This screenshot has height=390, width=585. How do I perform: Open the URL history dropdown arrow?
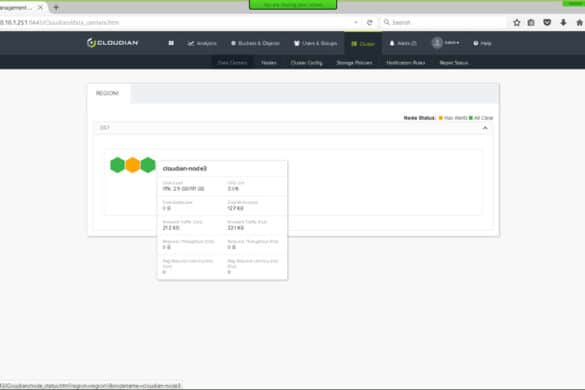click(356, 22)
